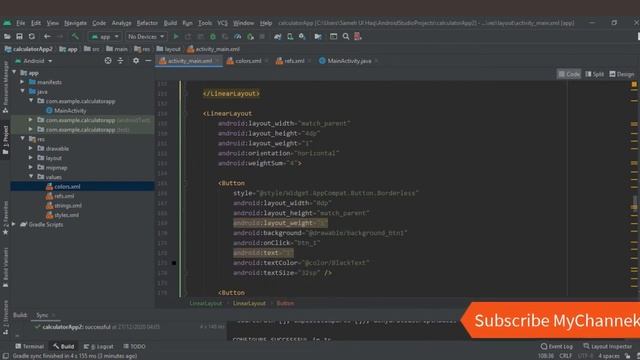
Task: Select MainActivity in the project tree
Action: pos(66,111)
